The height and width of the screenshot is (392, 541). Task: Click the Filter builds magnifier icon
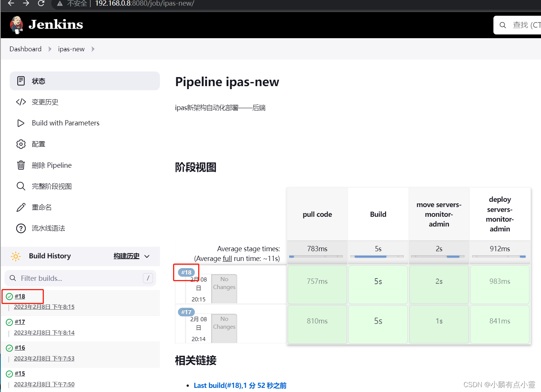point(13,278)
